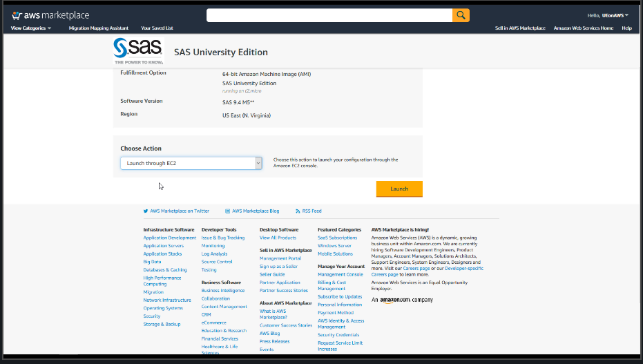Open the View Categories dropdown
The image size is (643, 364).
[x=31, y=28]
